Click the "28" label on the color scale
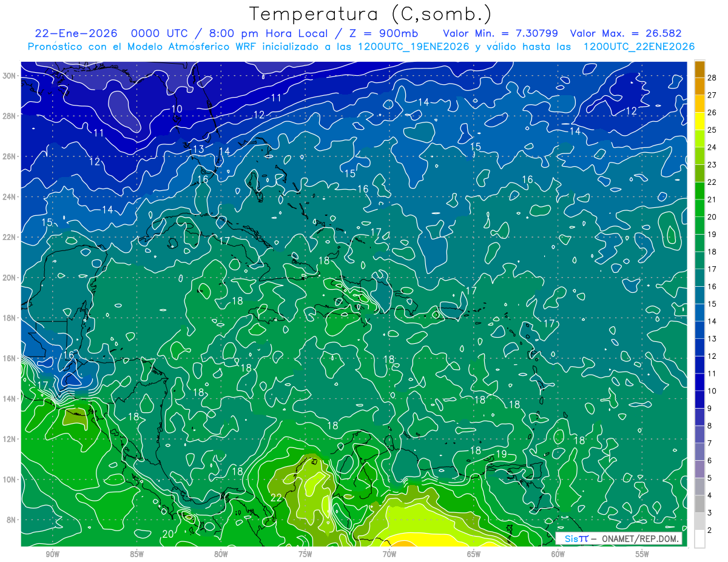This screenshot has height=562, width=728. (x=712, y=78)
